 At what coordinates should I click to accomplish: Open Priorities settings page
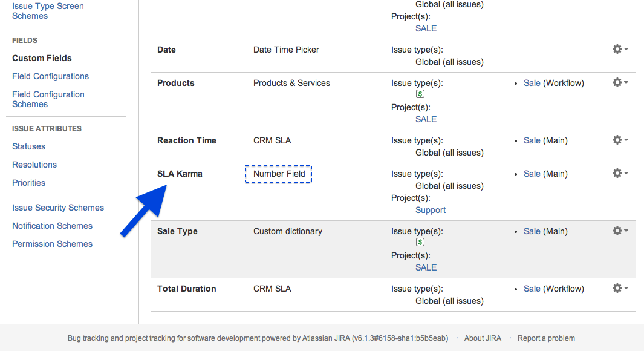[x=28, y=183]
